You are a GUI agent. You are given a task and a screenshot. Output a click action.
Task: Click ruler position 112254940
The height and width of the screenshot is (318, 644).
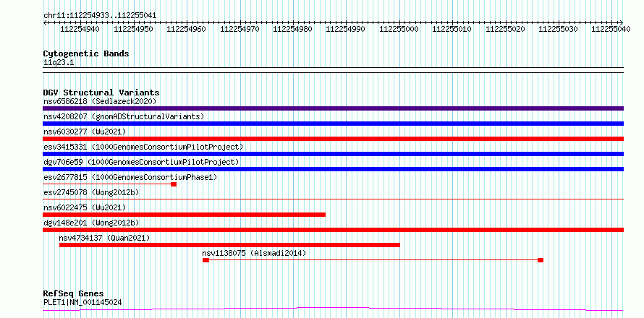(x=80, y=29)
